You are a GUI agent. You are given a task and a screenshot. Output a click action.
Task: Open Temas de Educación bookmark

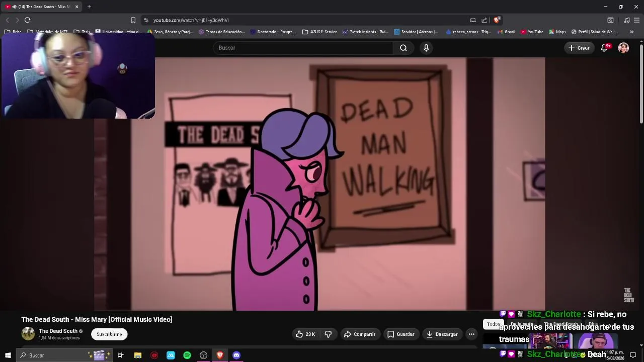click(x=221, y=32)
